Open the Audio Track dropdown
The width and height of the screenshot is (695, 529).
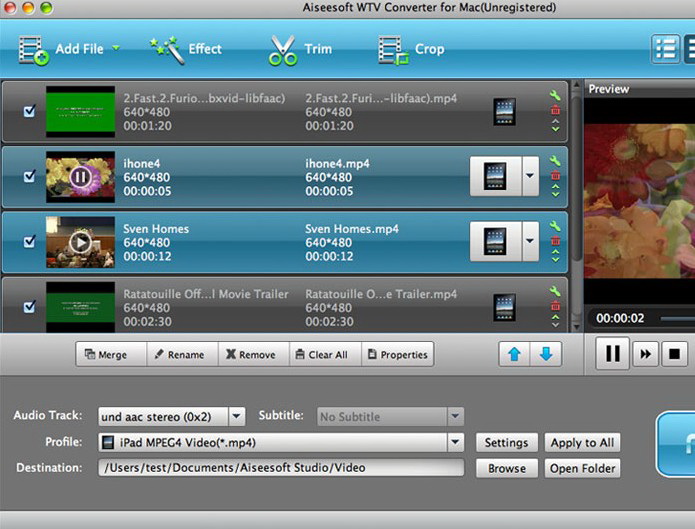tap(236, 416)
